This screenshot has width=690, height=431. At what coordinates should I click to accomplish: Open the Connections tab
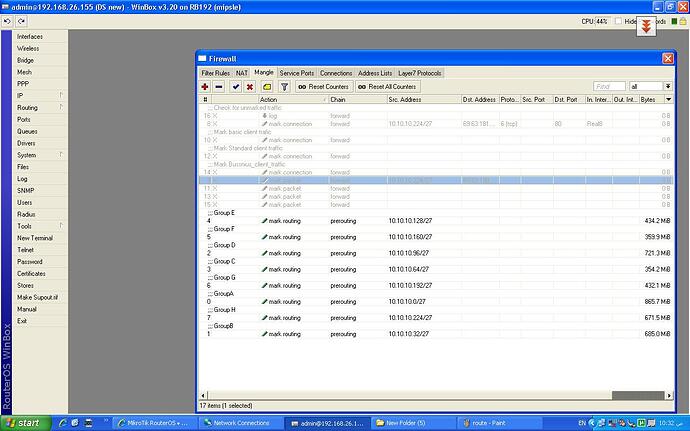(x=336, y=73)
